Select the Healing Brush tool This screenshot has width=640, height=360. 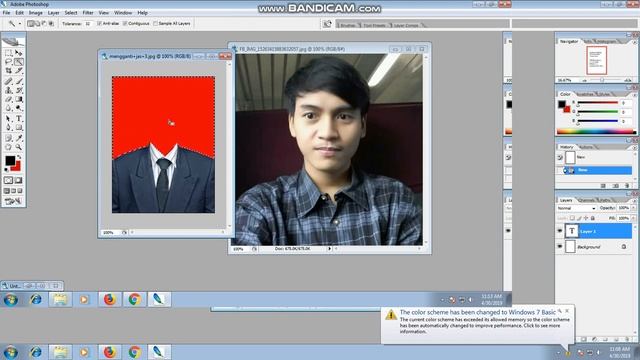[8, 81]
